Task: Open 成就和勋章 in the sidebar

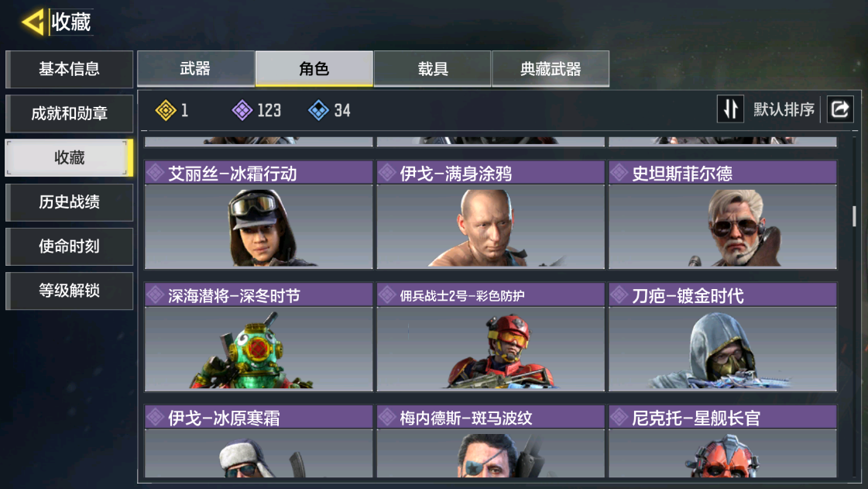Action: [69, 113]
